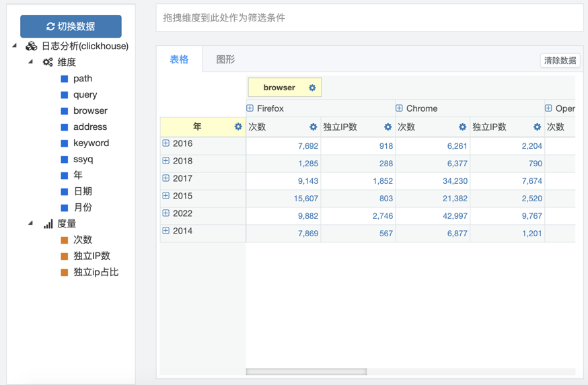Image resolution: width=588 pixels, height=385 pixels.
Task: Select the 独立ip占比 measure item
Action: (96, 272)
